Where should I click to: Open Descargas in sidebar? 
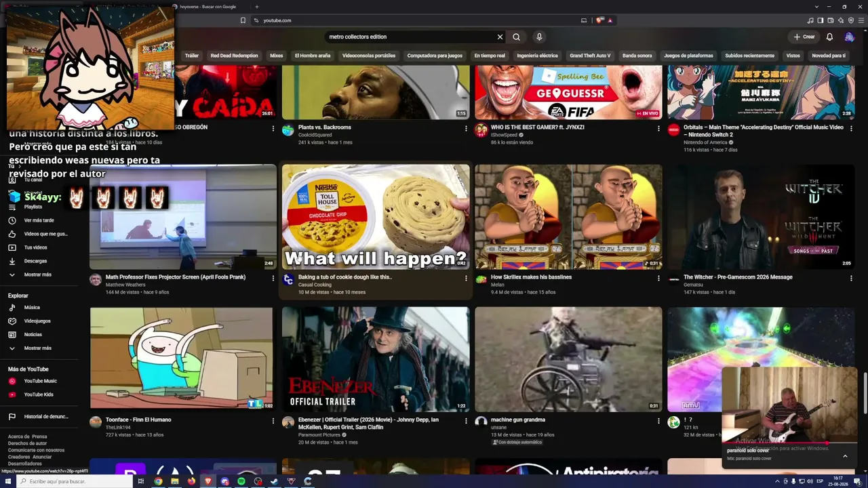39,261
